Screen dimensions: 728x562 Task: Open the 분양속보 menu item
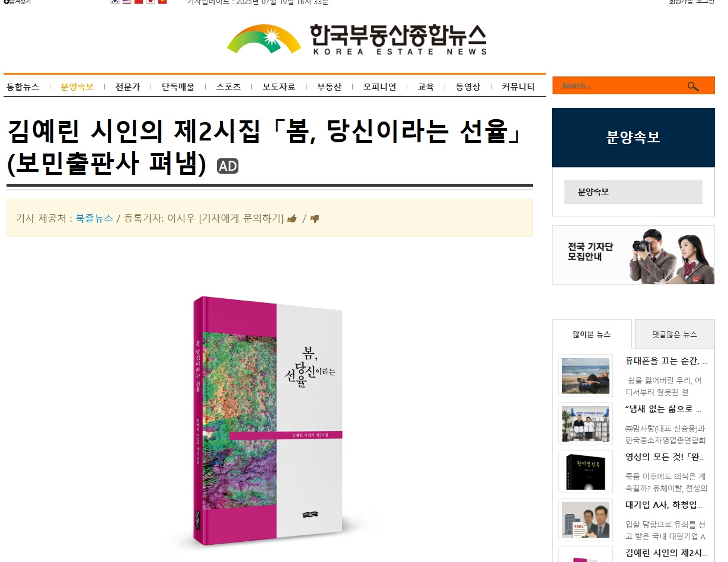77,87
